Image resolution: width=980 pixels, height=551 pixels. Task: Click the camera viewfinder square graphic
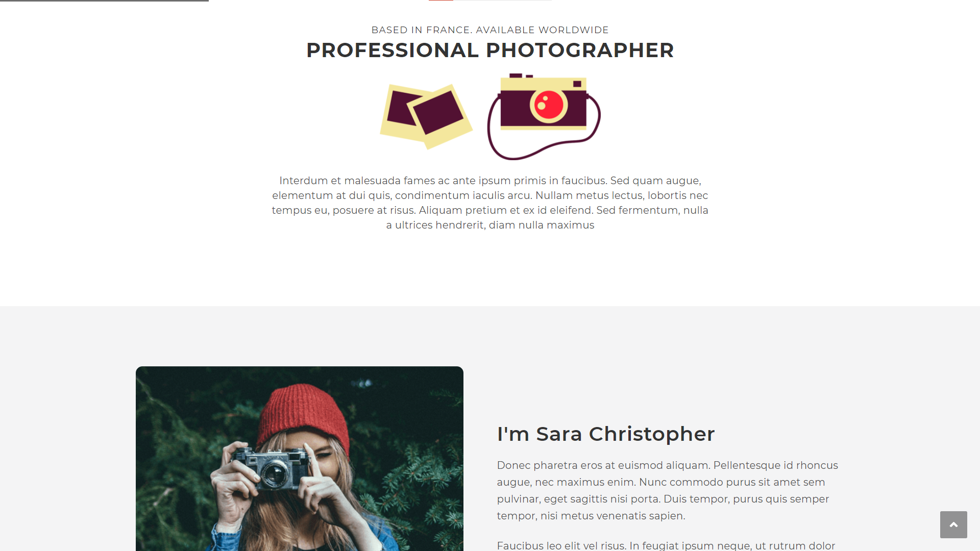tap(577, 84)
